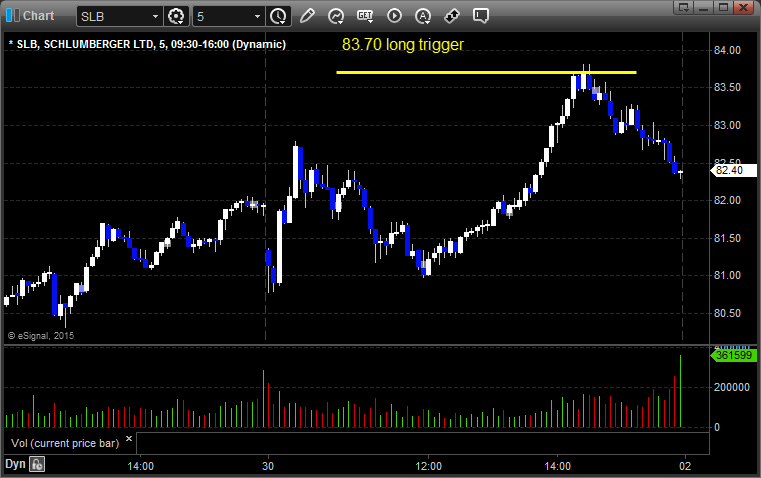761x478 pixels.
Task: Open the window options dropdown button
Action: (x=683, y=7)
